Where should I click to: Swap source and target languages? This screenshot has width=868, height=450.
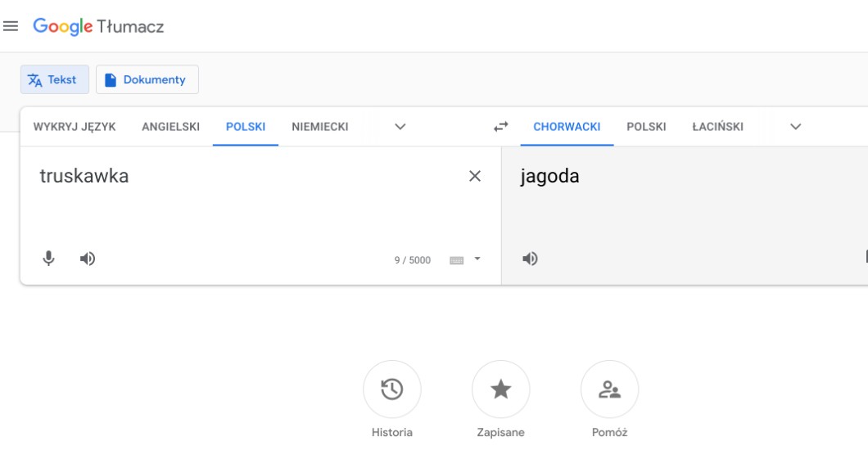click(500, 127)
